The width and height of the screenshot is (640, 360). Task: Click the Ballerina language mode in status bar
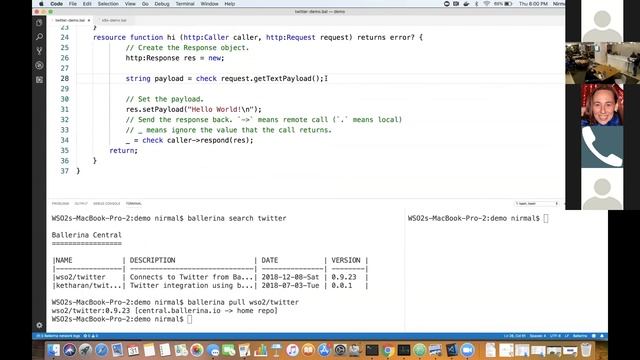(x=580, y=336)
